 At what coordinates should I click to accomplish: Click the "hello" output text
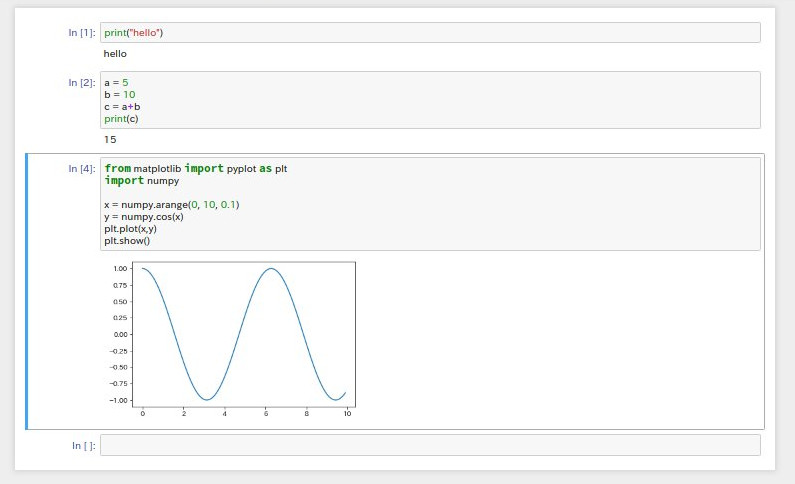pos(115,54)
